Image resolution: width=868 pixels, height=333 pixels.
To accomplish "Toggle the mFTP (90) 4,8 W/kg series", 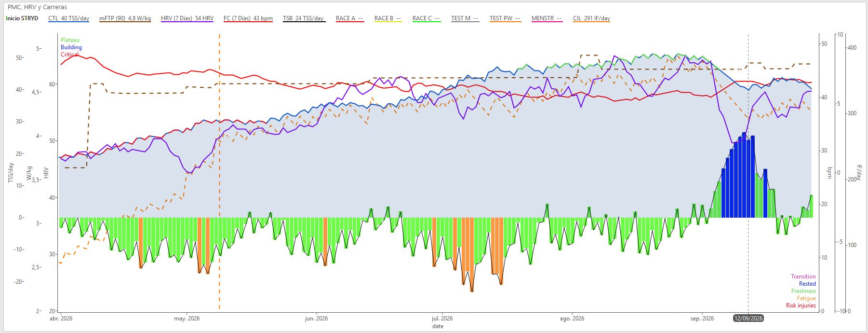I will (125, 18).
